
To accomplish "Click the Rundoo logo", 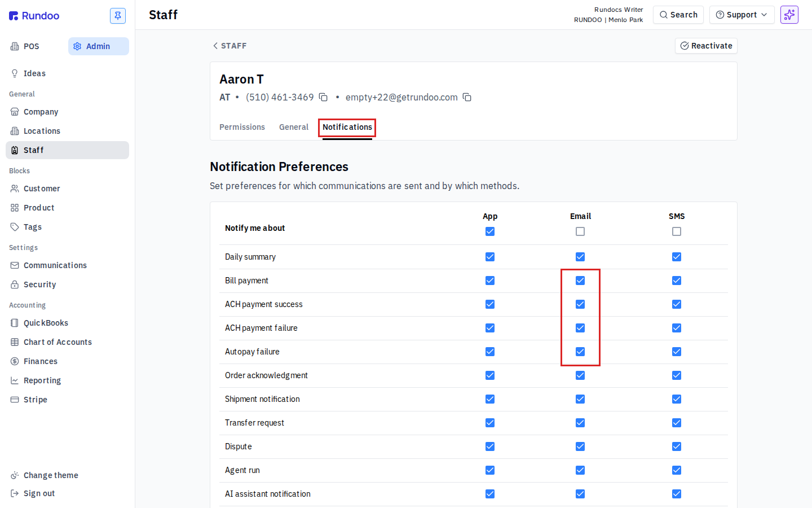I will 34,16.
